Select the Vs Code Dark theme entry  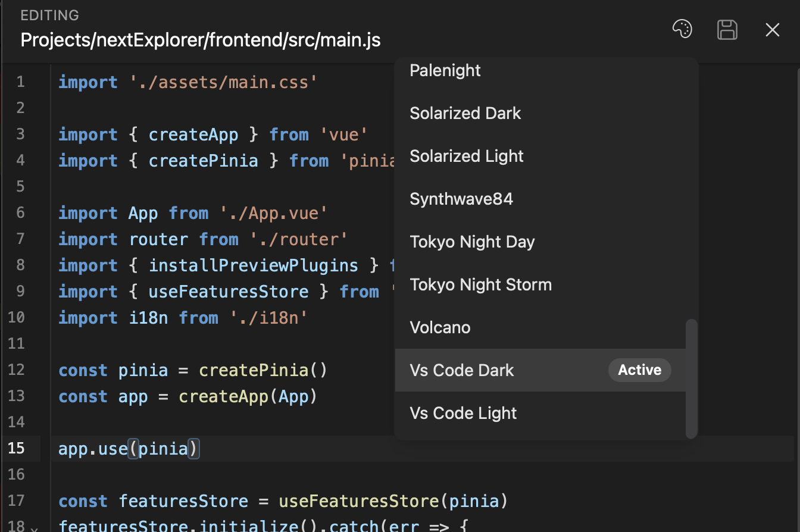(540, 370)
